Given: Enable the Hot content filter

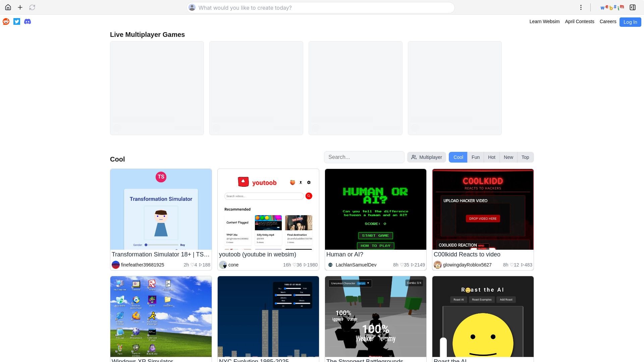Looking at the screenshot, I should [491, 157].
